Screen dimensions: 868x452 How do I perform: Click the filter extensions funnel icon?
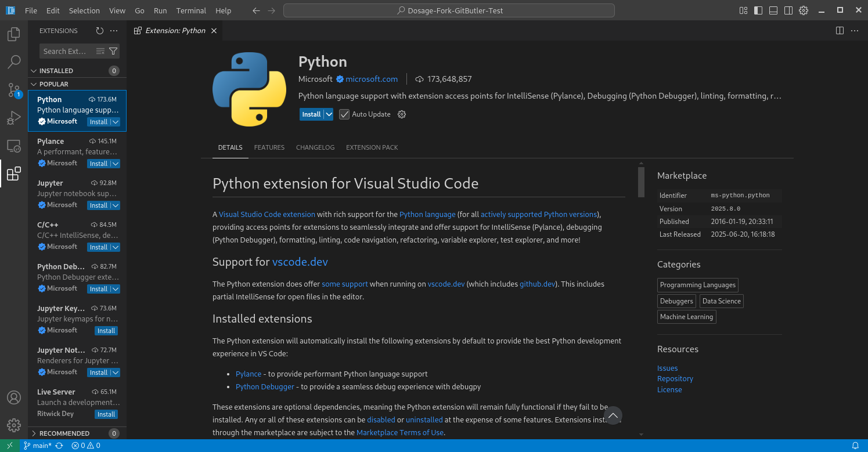(x=113, y=51)
